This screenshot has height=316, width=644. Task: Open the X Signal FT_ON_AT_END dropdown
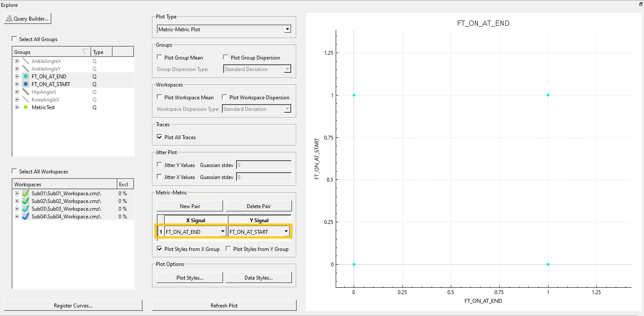[x=195, y=232]
